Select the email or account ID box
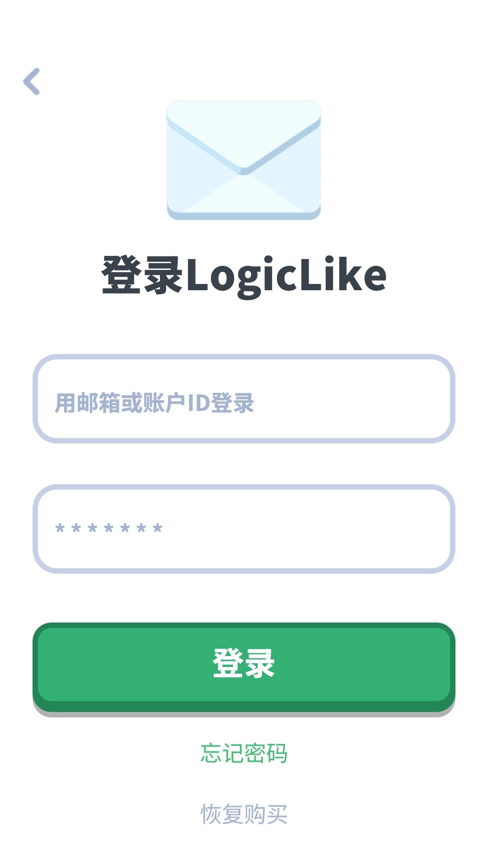488x868 pixels. (x=244, y=399)
